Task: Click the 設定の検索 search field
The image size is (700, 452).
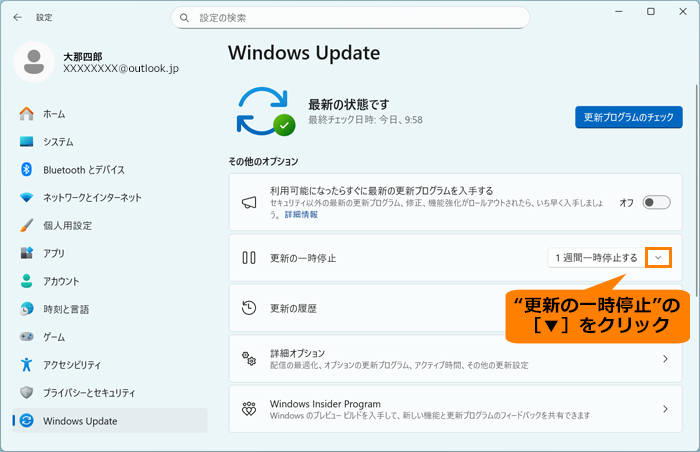Action: [350, 18]
